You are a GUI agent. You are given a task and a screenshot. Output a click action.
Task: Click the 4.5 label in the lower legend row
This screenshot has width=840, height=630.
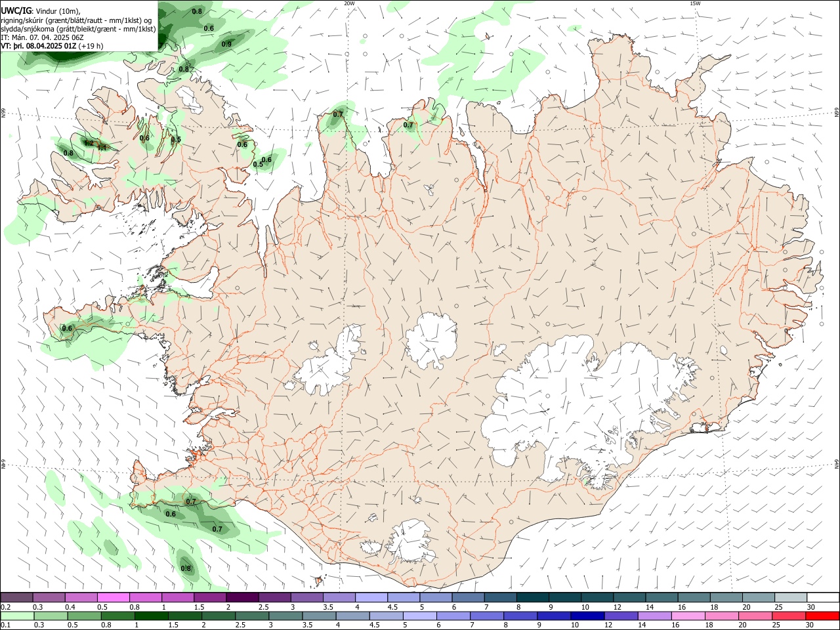(375, 625)
